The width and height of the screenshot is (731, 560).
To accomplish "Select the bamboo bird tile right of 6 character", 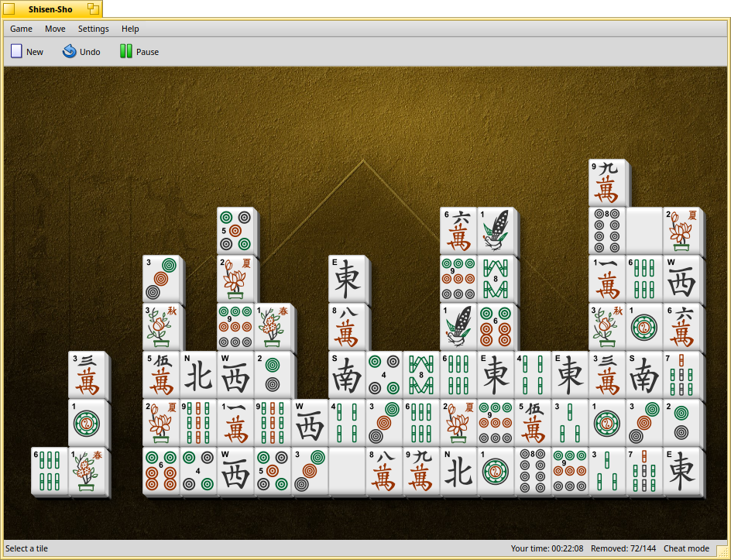I will click(496, 231).
